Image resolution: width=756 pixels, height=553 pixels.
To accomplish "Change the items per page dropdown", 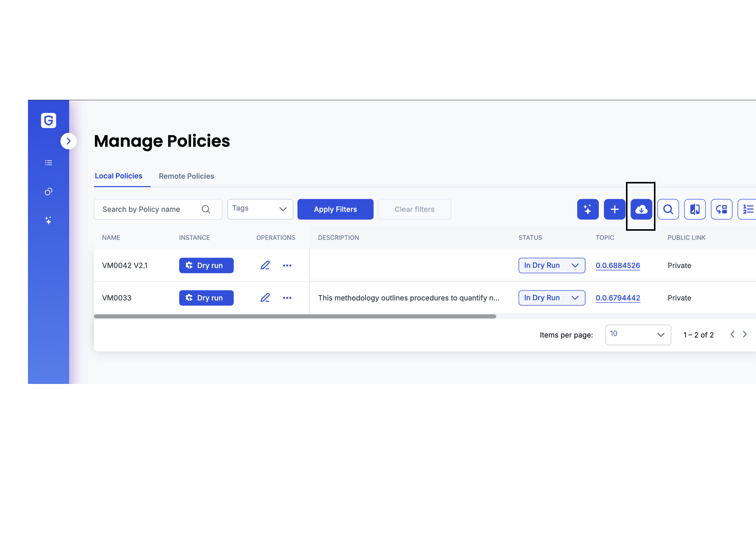I will coord(638,335).
